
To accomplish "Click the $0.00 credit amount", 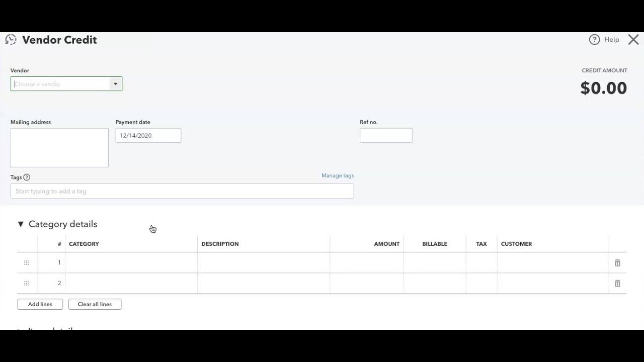I will [x=603, y=88].
